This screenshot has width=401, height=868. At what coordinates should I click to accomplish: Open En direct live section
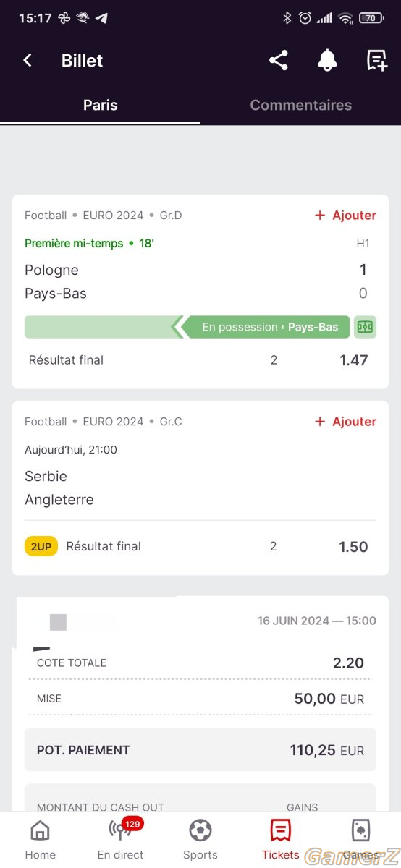pyautogui.click(x=120, y=840)
